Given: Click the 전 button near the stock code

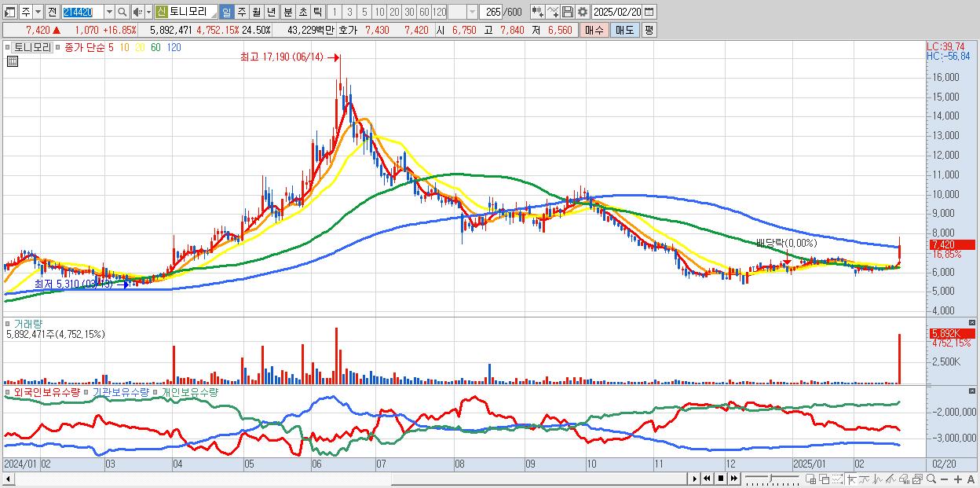Looking at the screenshot, I should (52, 12).
